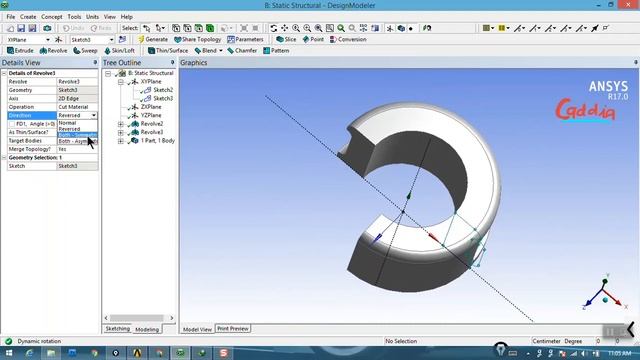This screenshot has width=640, height=360.
Task: Click the Chamfer tool
Action: [x=242, y=51]
